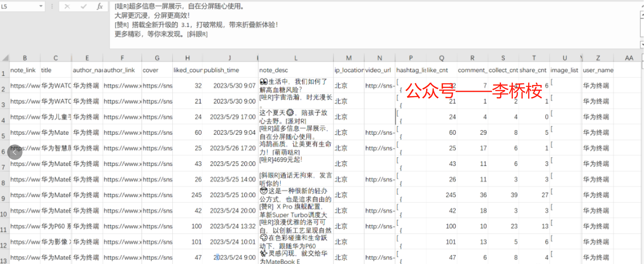Select column J header
Screen dimensions: 644x264
(x=230, y=58)
